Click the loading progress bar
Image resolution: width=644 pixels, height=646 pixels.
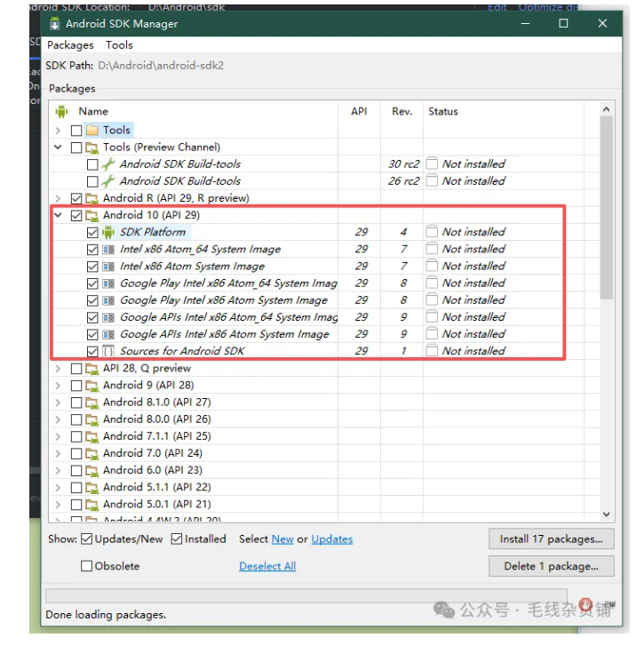(x=306, y=595)
